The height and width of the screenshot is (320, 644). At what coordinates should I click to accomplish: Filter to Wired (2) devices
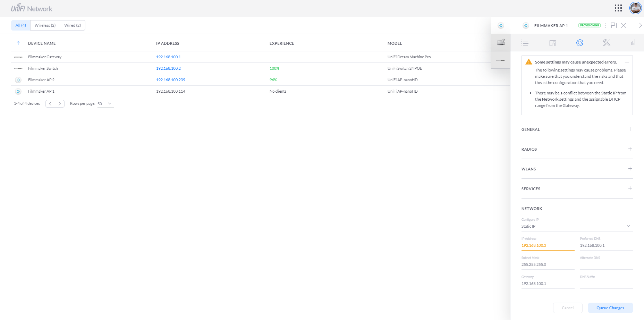tap(73, 25)
